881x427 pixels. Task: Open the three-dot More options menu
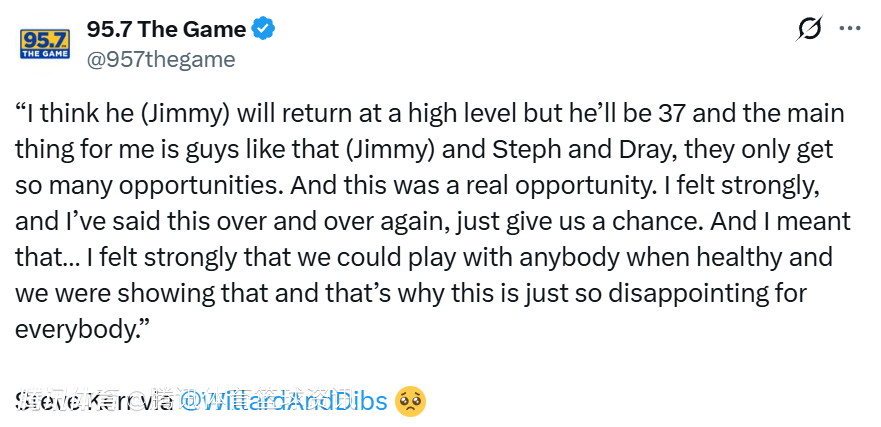tap(850, 30)
